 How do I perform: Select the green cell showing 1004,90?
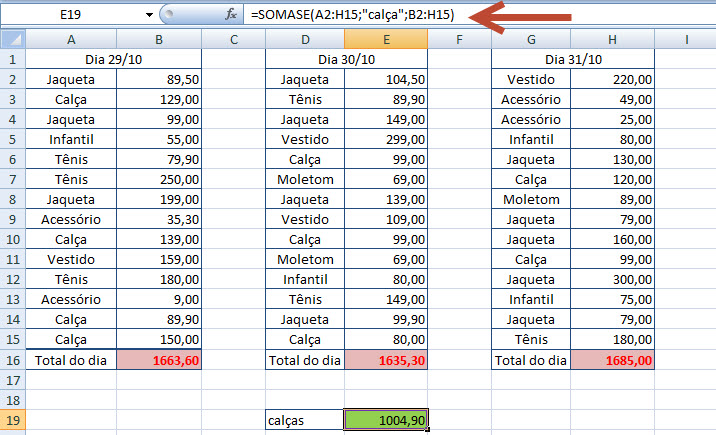[386, 421]
